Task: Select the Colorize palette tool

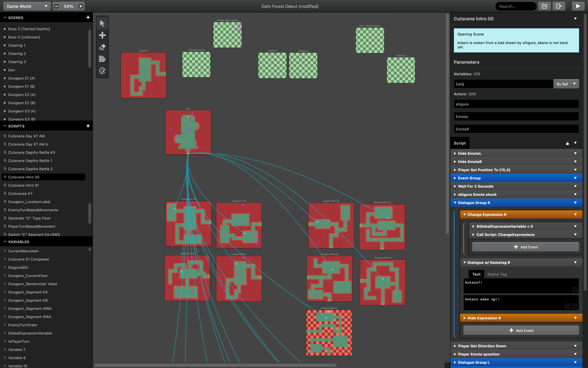Action: (102, 71)
